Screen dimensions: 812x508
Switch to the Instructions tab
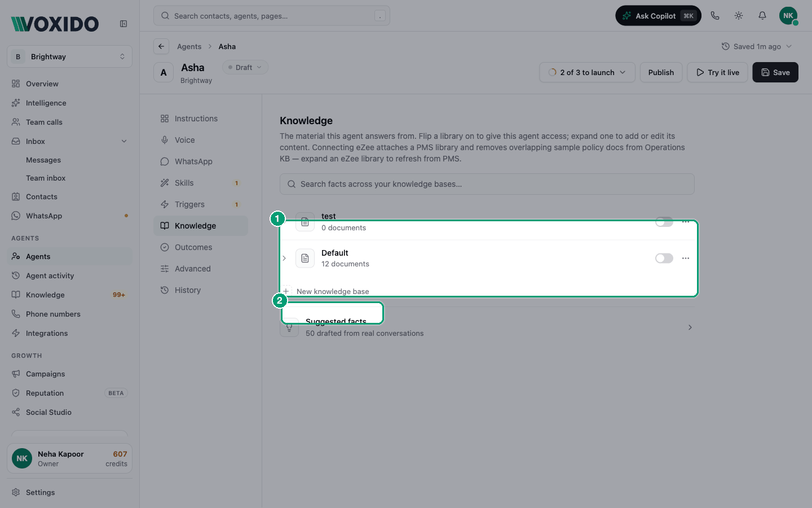point(201,119)
